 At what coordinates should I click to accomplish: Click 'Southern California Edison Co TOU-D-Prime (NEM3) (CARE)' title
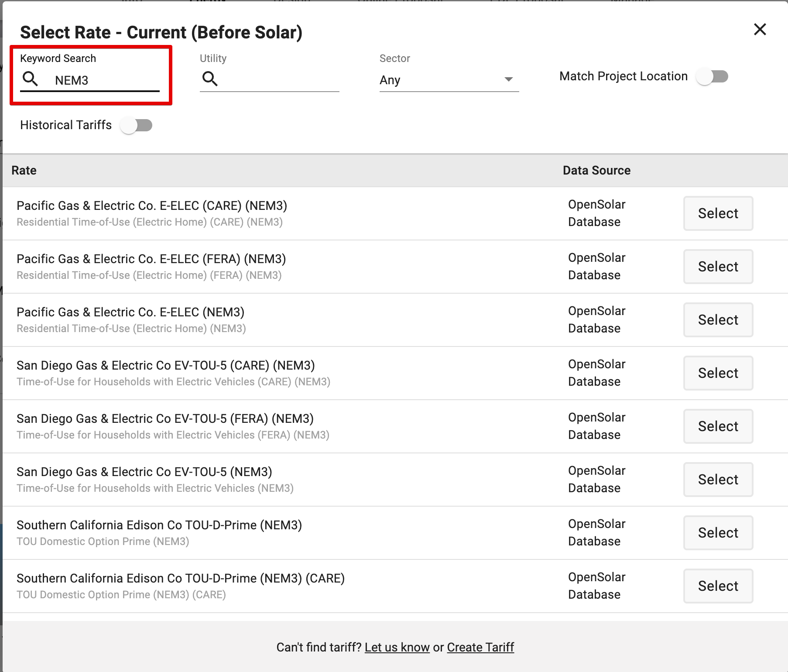pos(181,578)
